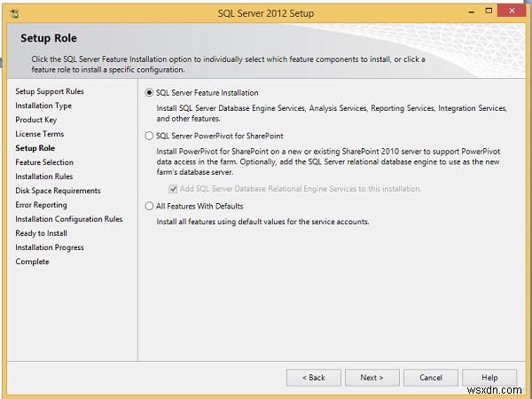532x399 pixels.
Task: Select Installation Progress step
Action: 50,247
